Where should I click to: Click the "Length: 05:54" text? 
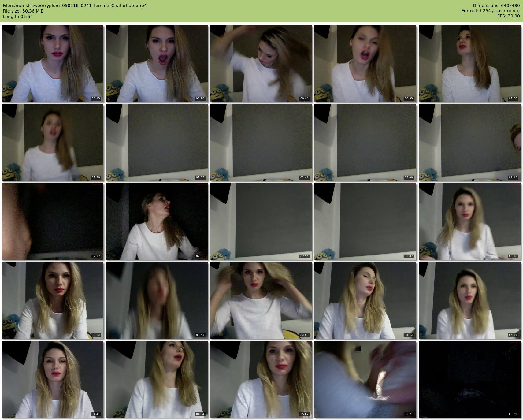18,17
